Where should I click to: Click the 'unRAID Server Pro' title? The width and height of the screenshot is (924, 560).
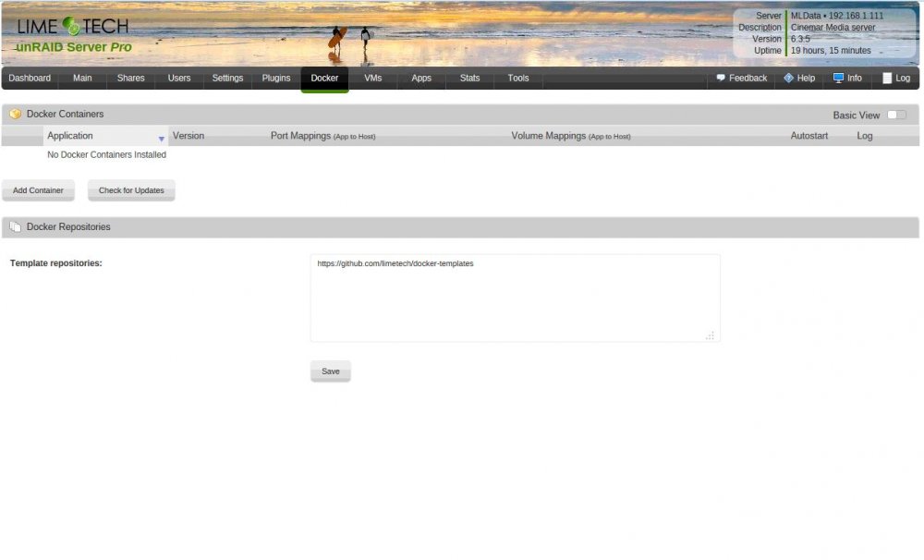[74, 47]
